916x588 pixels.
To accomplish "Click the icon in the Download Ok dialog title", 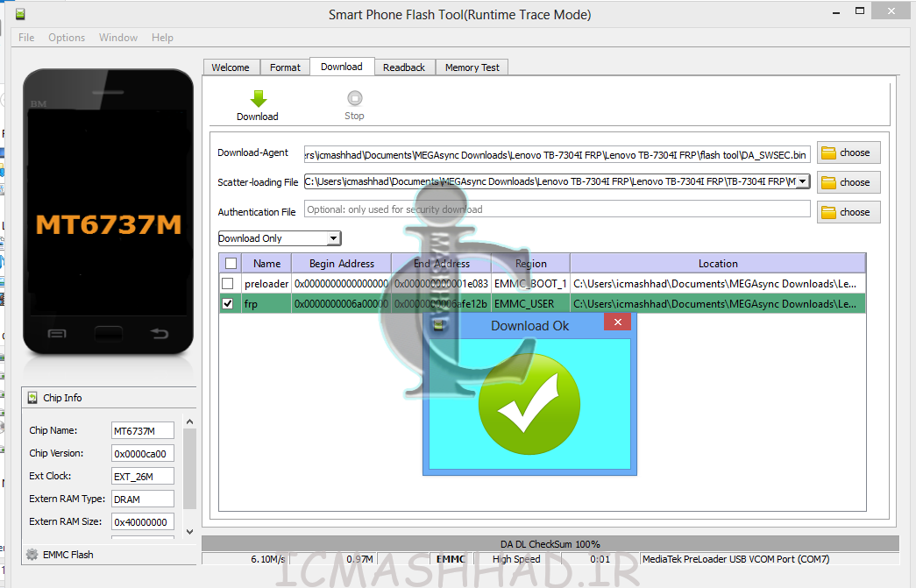I will pyautogui.click(x=438, y=325).
